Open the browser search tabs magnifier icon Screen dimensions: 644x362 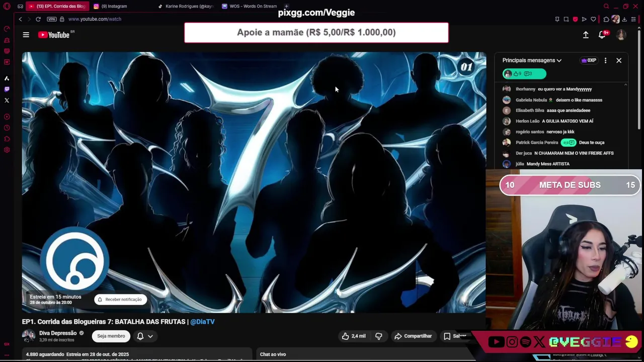pos(606,6)
